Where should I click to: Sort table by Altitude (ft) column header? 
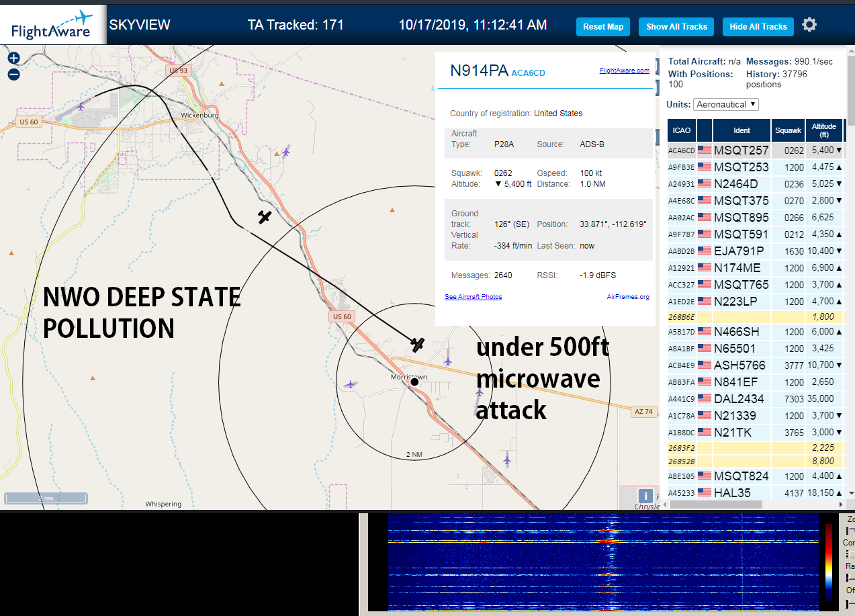pyautogui.click(x=824, y=130)
